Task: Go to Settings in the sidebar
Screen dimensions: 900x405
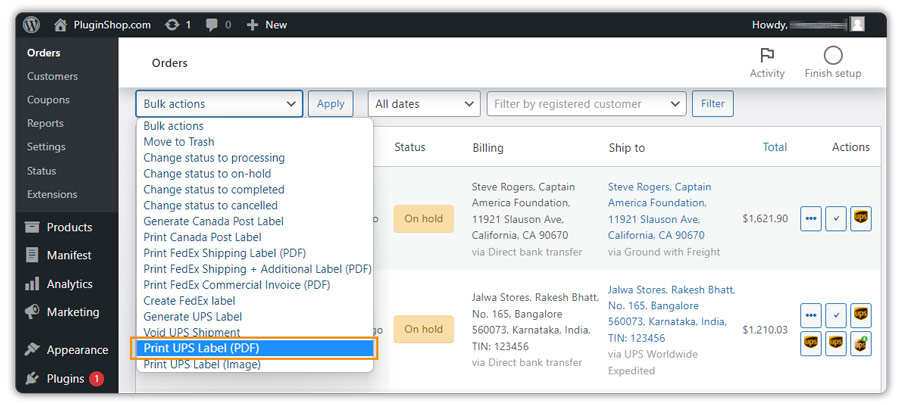Action: tap(46, 147)
